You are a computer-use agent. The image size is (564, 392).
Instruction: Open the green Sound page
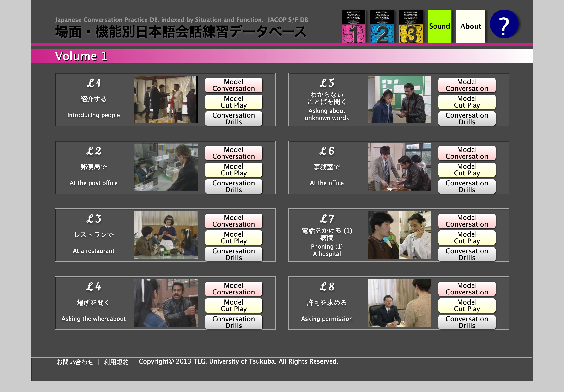coord(439,26)
